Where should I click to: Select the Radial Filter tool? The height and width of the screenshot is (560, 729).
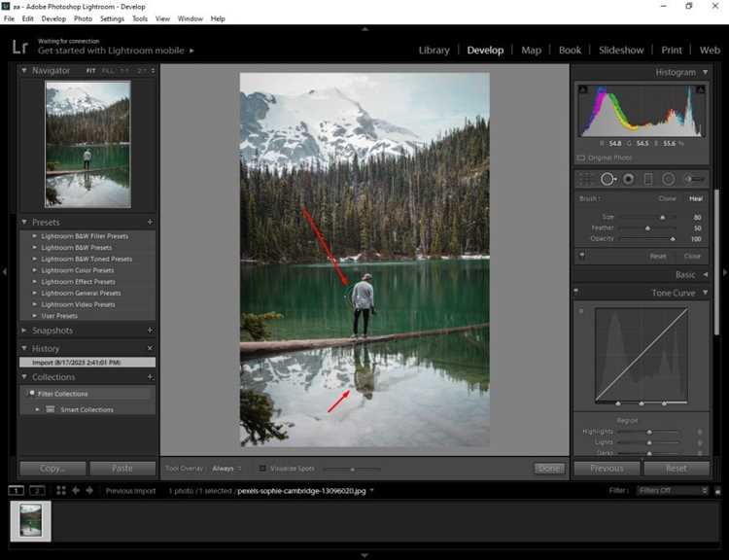coord(668,179)
